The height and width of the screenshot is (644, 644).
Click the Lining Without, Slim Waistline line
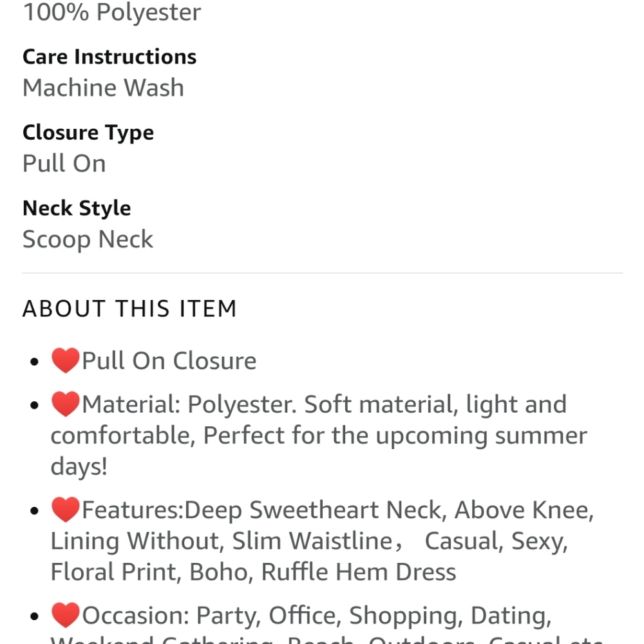click(x=309, y=541)
